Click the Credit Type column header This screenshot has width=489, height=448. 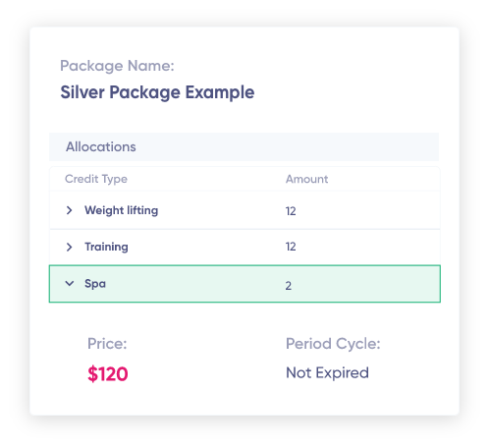[x=96, y=179]
